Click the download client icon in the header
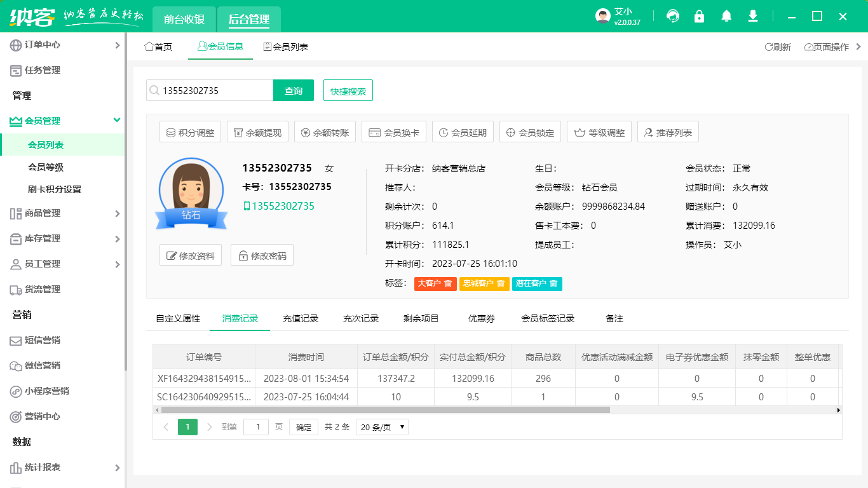The image size is (868, 488). [x=752, y=16]
